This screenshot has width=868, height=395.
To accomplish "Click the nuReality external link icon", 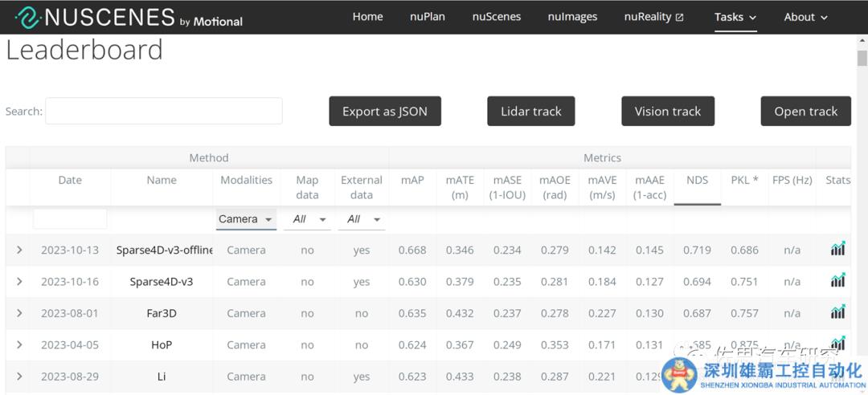I will pos(680,18).
